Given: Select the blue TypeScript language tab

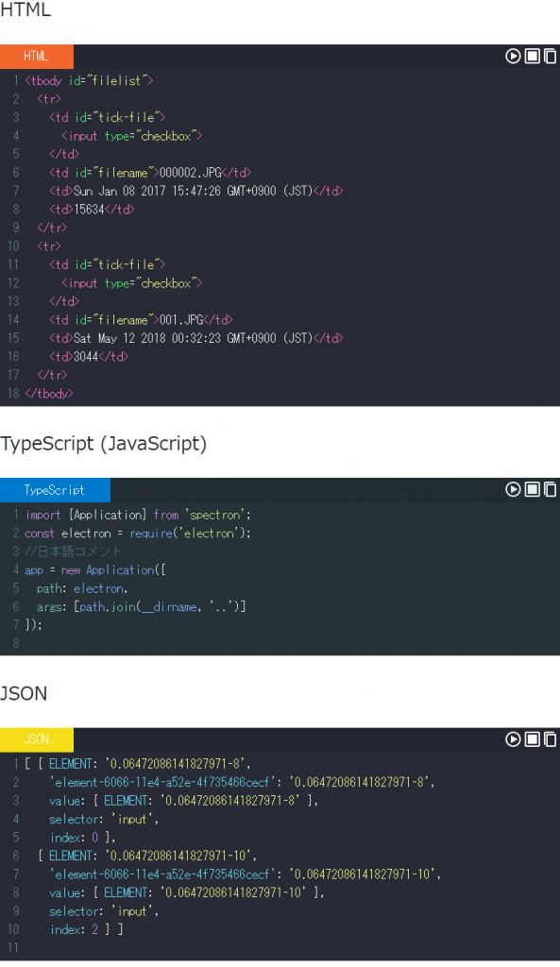Looking at the screenshot, I should (x=55, y=490).
